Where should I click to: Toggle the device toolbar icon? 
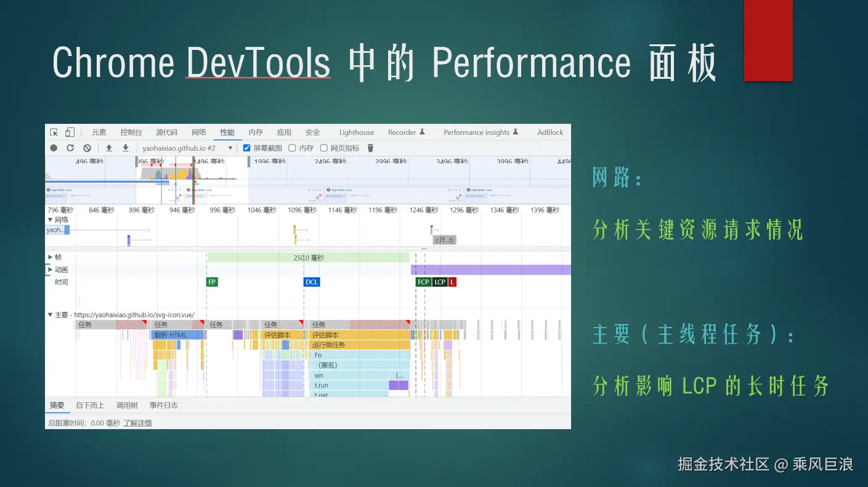(70, 132)
